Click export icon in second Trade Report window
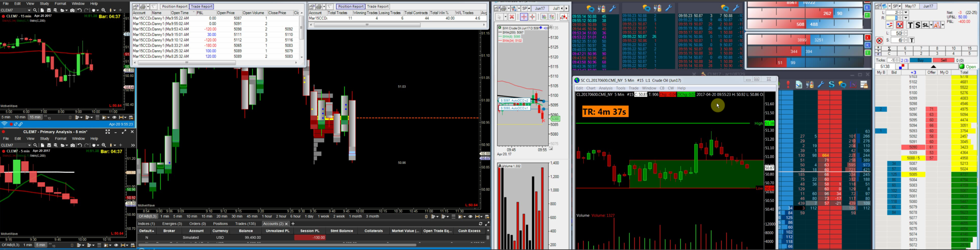Screen dimensions: 980x250 coord(312,7)
